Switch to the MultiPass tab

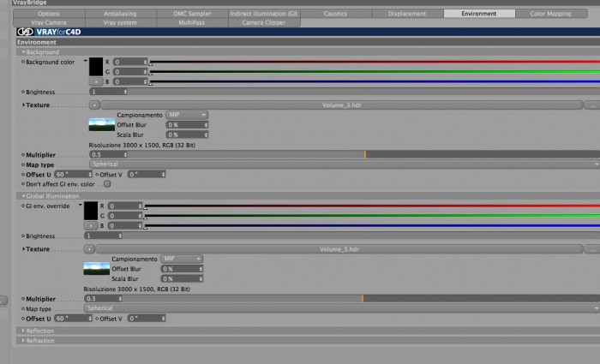tap(192, 22)
